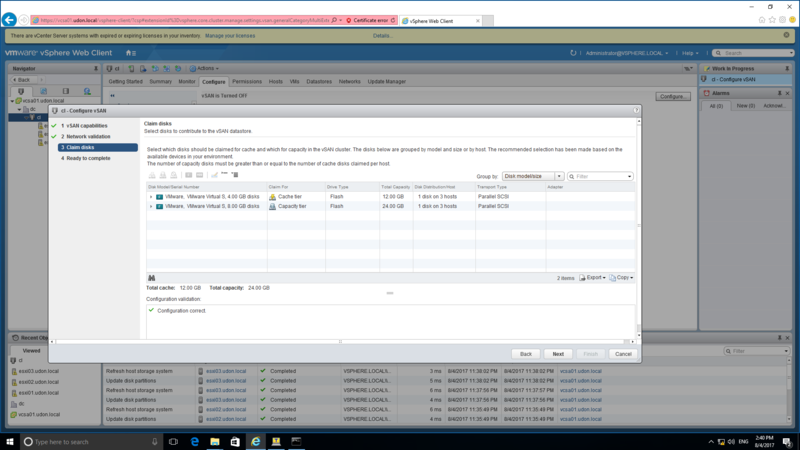Cancel the Configure vSAN wizard

pyautogui.click(x=623, y=354)
